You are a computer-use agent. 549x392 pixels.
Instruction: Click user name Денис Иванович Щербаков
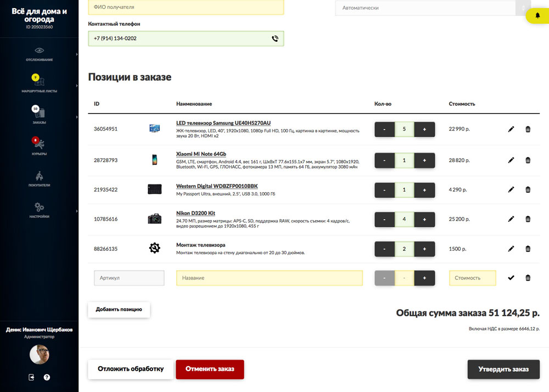39,330
